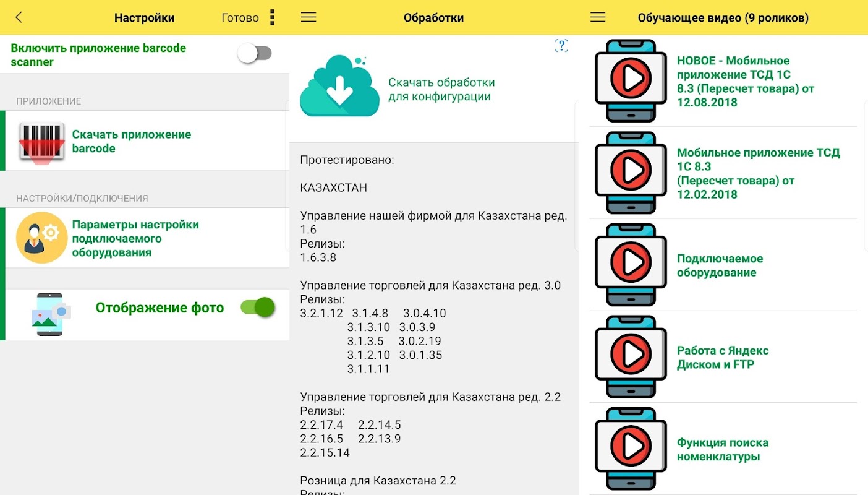Play the НОВОЕ Мобильное приложение ТСД video icon
Viewport: 868px width, 495px height.
631,80
